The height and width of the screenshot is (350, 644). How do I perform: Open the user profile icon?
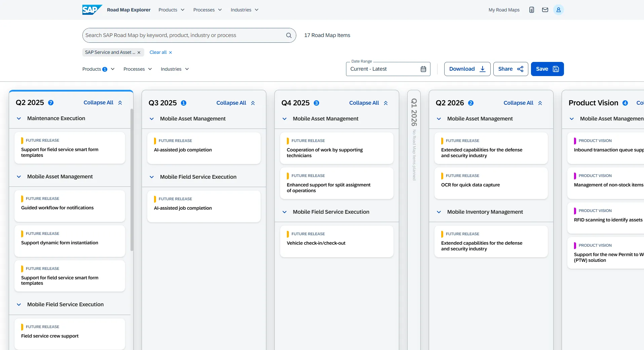558,10
